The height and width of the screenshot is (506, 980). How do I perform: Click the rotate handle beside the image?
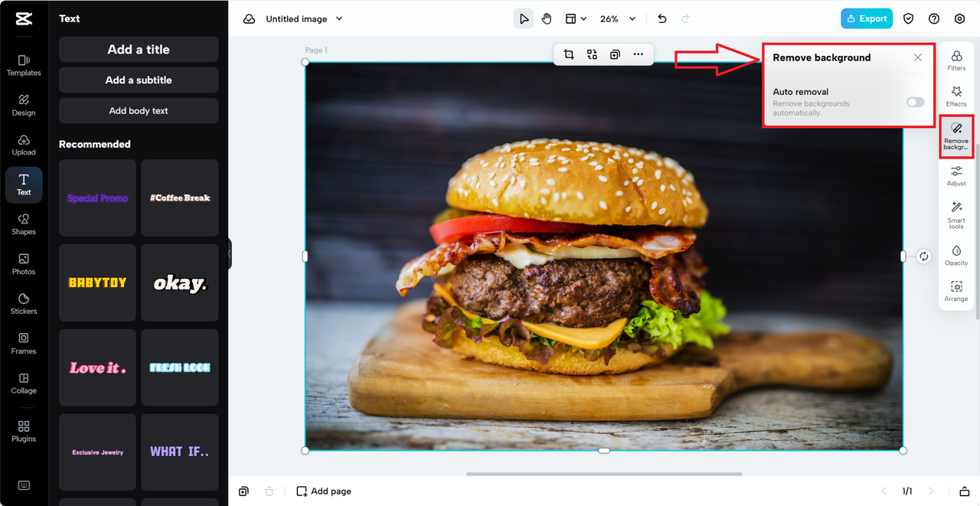pos(924,256)
